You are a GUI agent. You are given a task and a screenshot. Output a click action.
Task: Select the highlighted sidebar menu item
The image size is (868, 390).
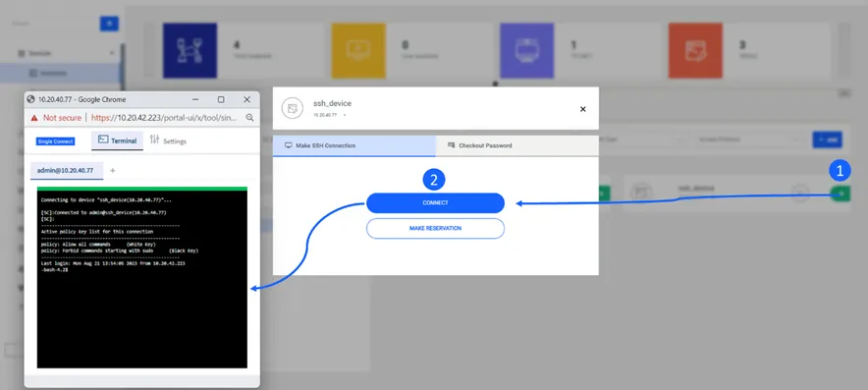pyautogui.click(x=60, y=73)
